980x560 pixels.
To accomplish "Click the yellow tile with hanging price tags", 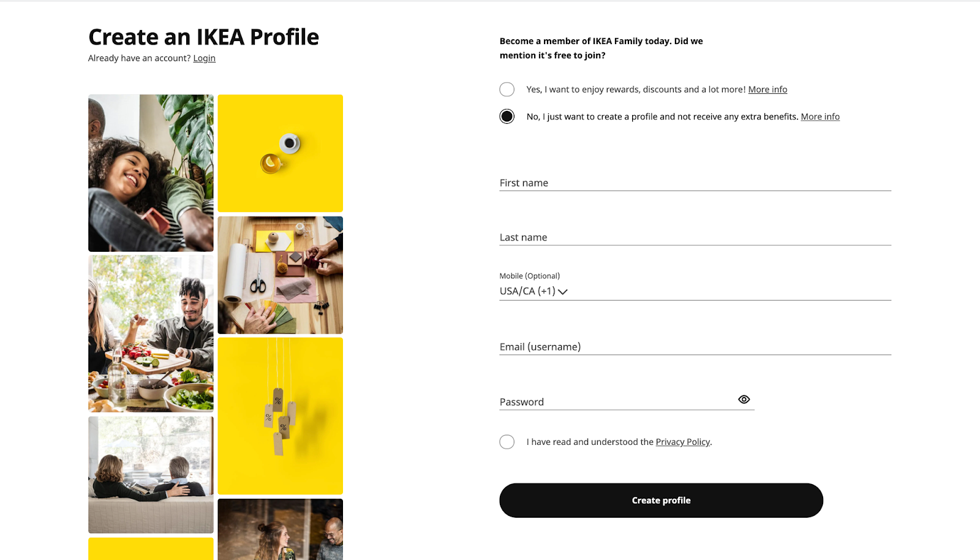I will click(x=280, y=416).
